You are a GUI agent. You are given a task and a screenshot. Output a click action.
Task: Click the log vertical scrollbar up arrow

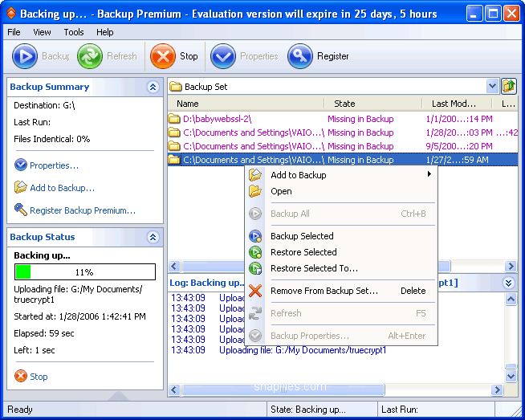[x=511, y=299]
